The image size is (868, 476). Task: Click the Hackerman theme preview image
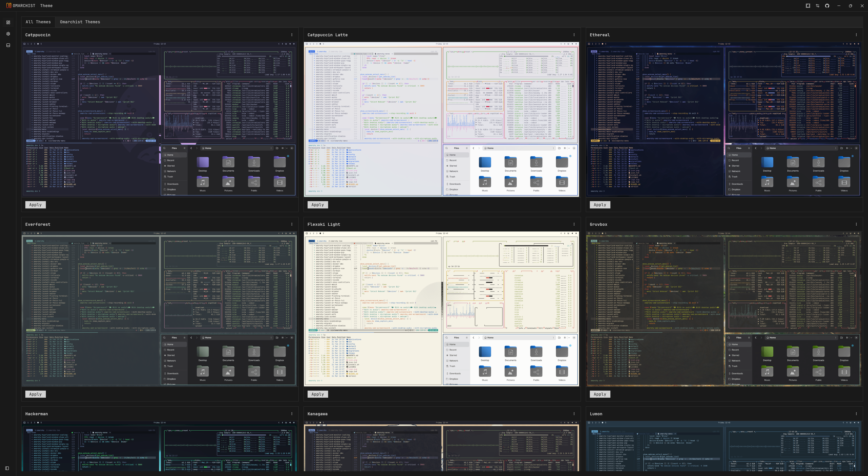coord(159,446)
